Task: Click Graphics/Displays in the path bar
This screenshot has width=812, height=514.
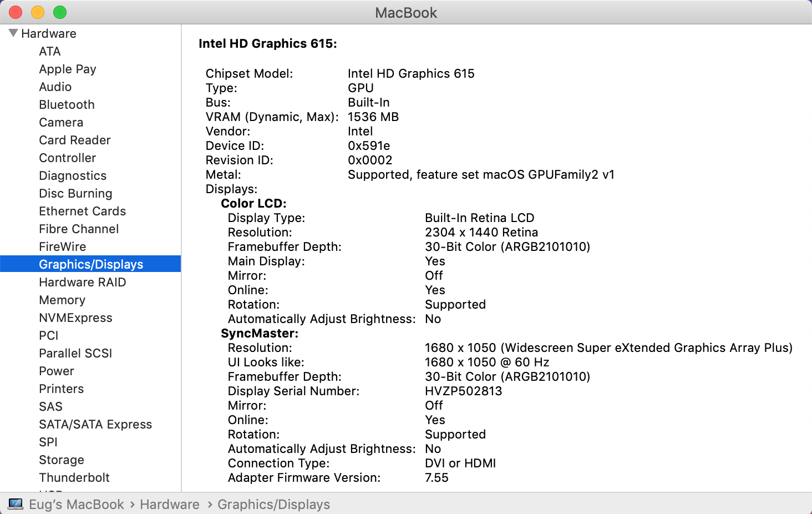Action: click(273, 504)
